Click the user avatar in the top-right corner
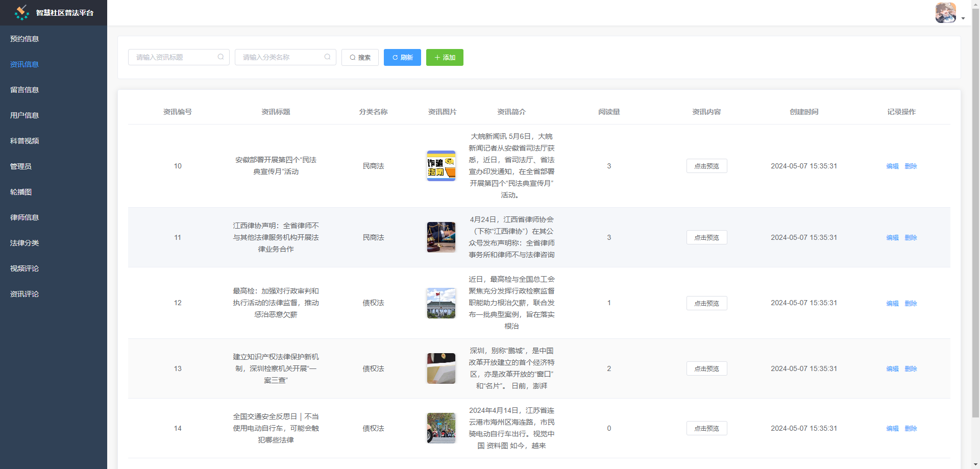Screen dimensions: 980x469 (x=945, y=12)
